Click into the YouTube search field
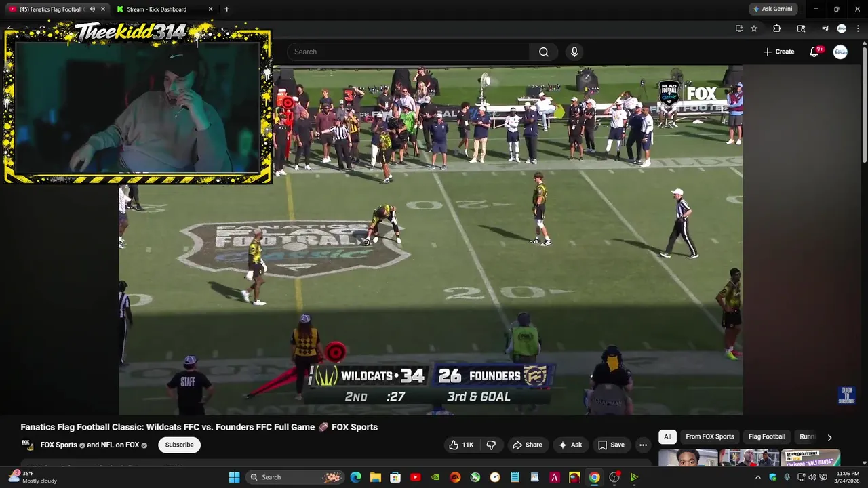868x488 pixels. point(408,52)
